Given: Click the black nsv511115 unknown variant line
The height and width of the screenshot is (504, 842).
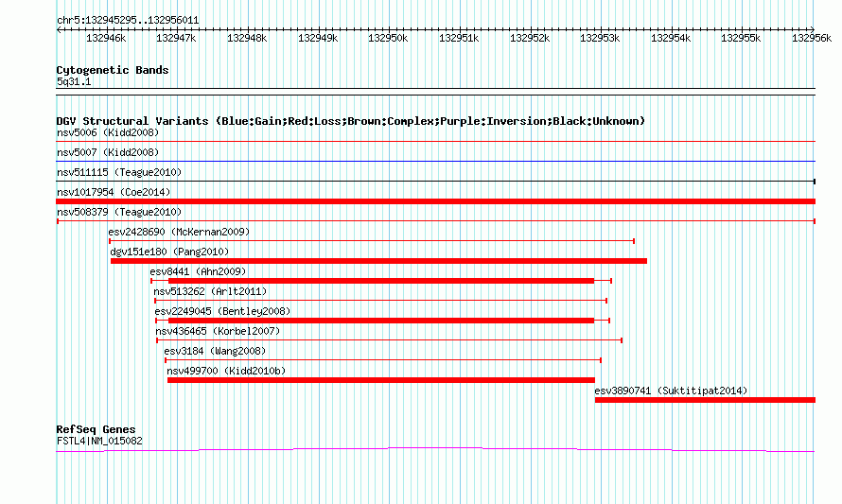Looking at the screenshot, I should 435,182.
